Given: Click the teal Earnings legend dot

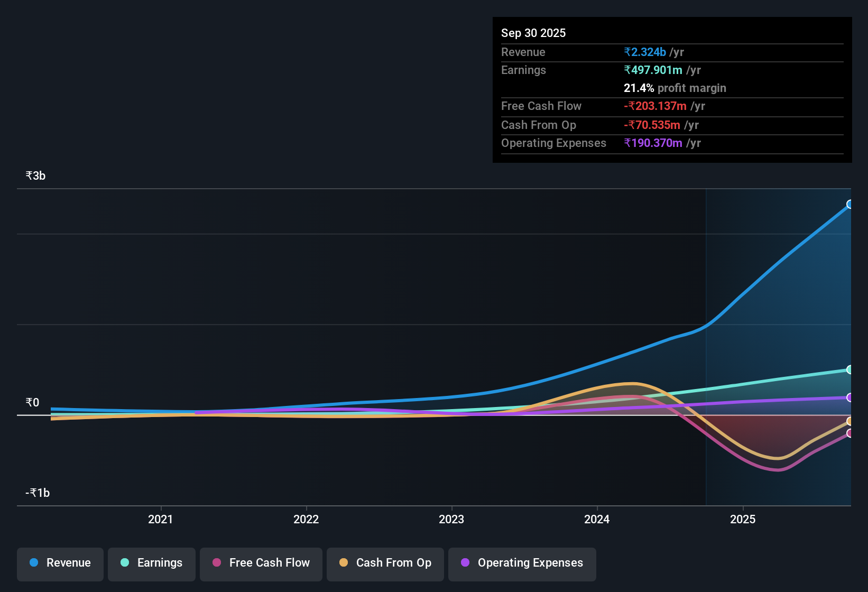Looking at the screenshot, I should [125, 563].
